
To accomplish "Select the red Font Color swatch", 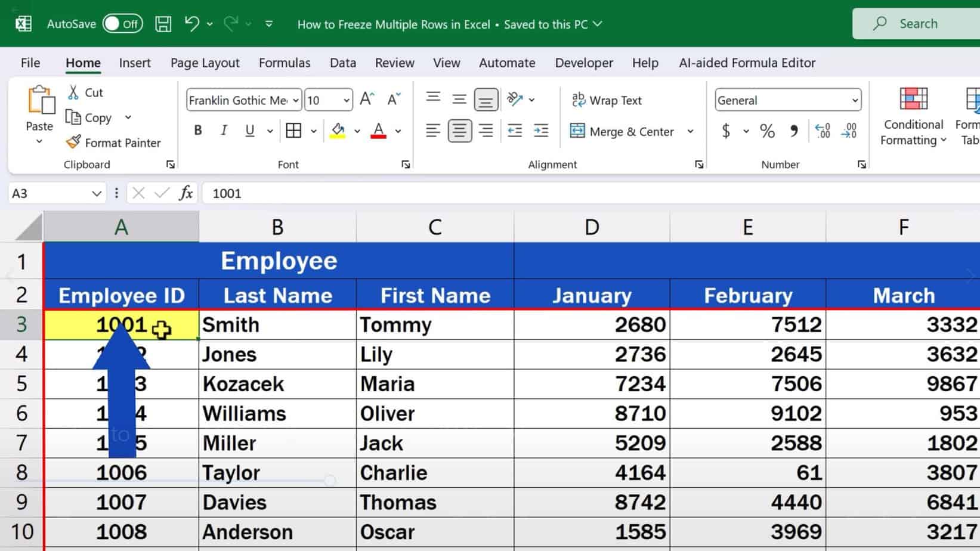I will click(379, 131).
